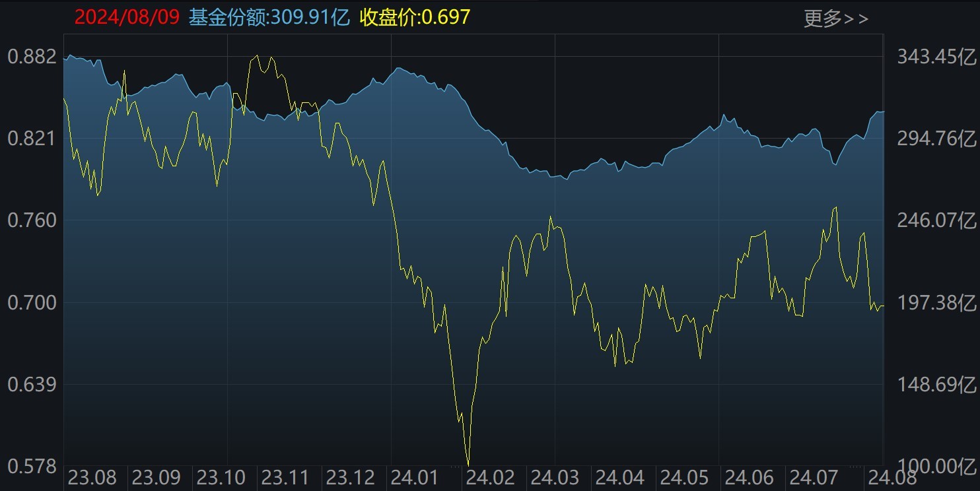Select the 0.639 left axis value

point(32,384)
